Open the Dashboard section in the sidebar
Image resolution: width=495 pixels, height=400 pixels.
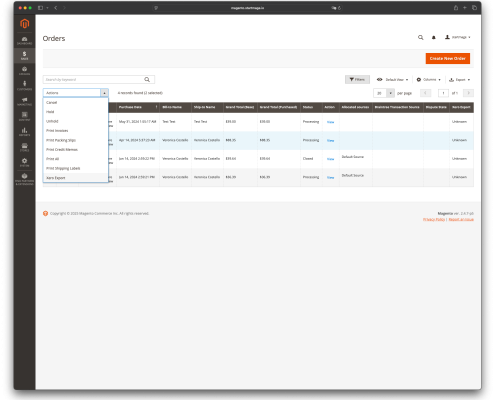click(x=24, y=40)
